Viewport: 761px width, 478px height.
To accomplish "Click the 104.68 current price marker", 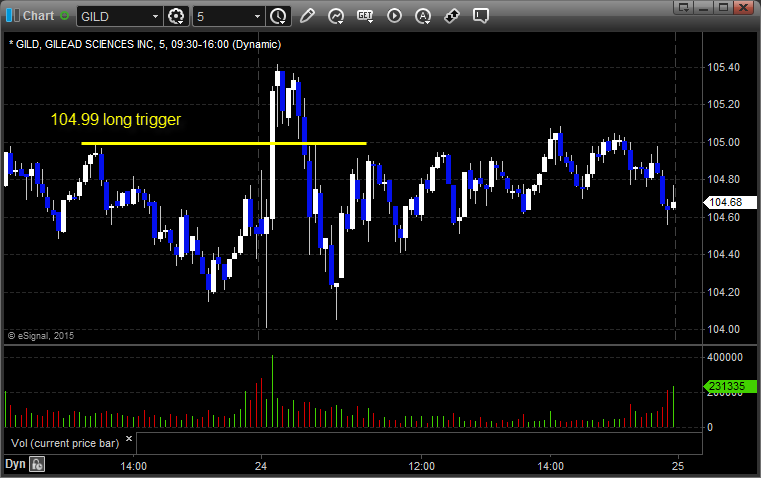I will (x=730, y=202).
